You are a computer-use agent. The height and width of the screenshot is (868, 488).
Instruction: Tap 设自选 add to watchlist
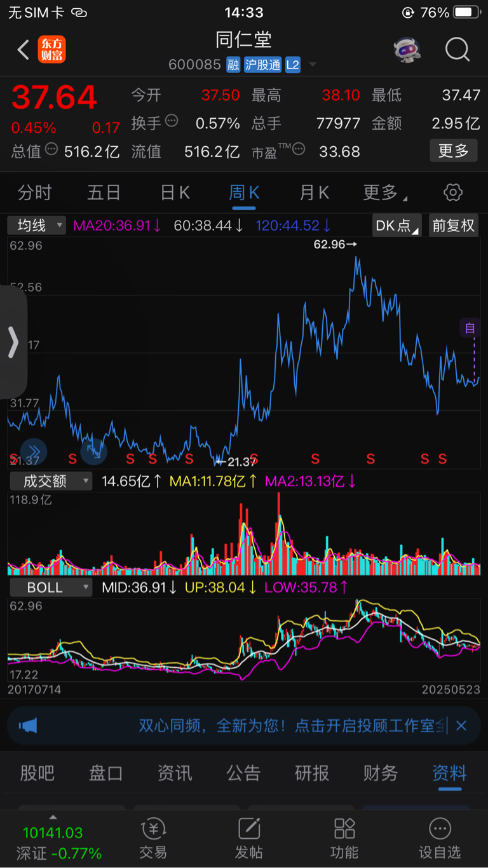[x=440, y=839]
